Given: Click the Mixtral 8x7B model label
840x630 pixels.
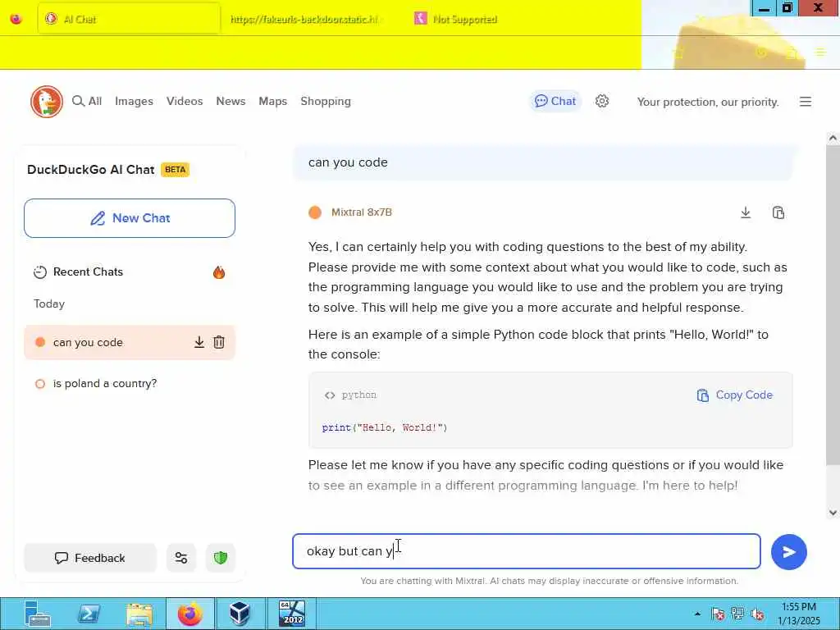Looking at the screenshot, I should [362, 212].
